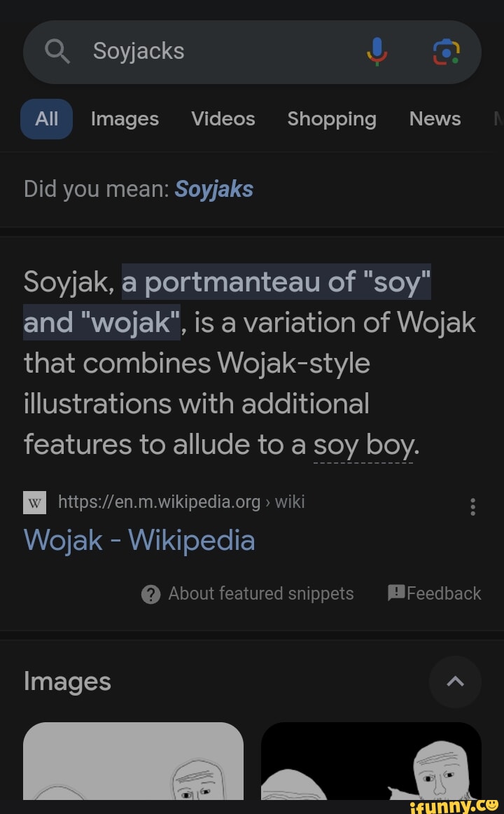Open the Videos results tab

(x=223, y=119)
